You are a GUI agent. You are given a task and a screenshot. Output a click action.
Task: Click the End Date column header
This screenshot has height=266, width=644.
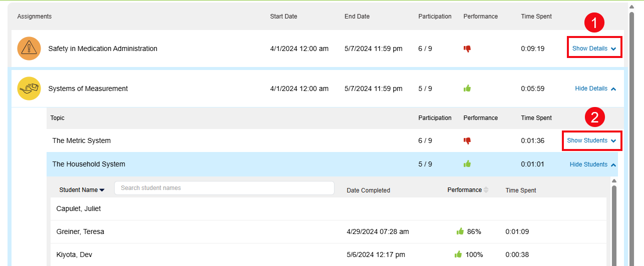(357, 16)
